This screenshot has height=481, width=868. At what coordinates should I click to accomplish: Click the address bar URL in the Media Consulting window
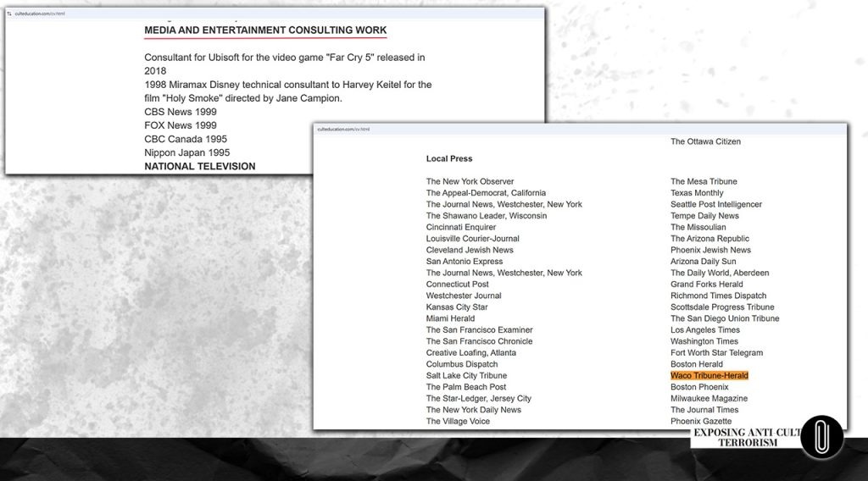pos(40,14)
